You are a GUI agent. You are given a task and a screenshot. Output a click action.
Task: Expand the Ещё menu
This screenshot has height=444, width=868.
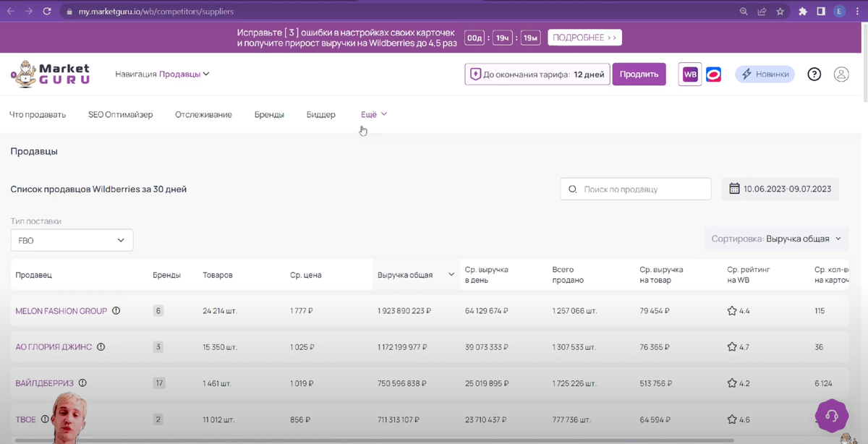point(374,114)
